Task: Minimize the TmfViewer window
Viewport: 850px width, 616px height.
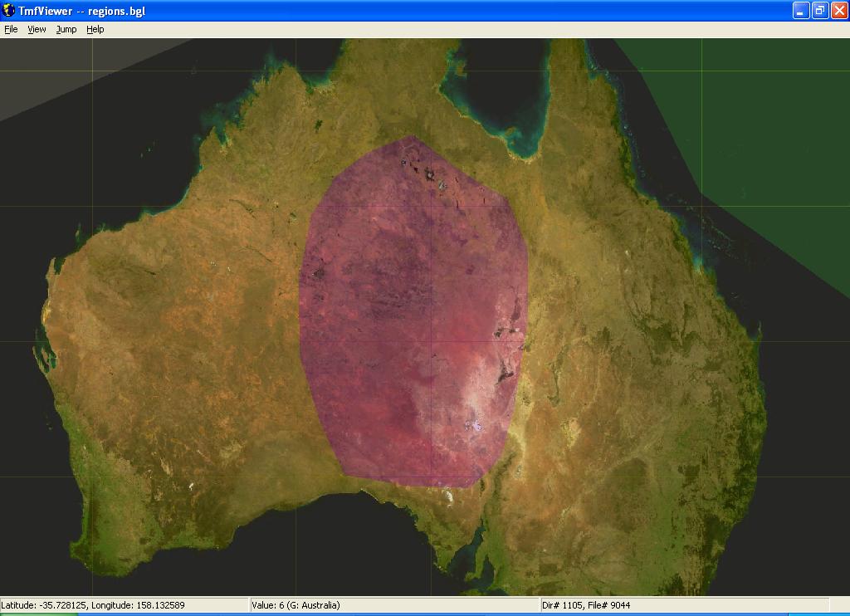Action: coord(801,10)
